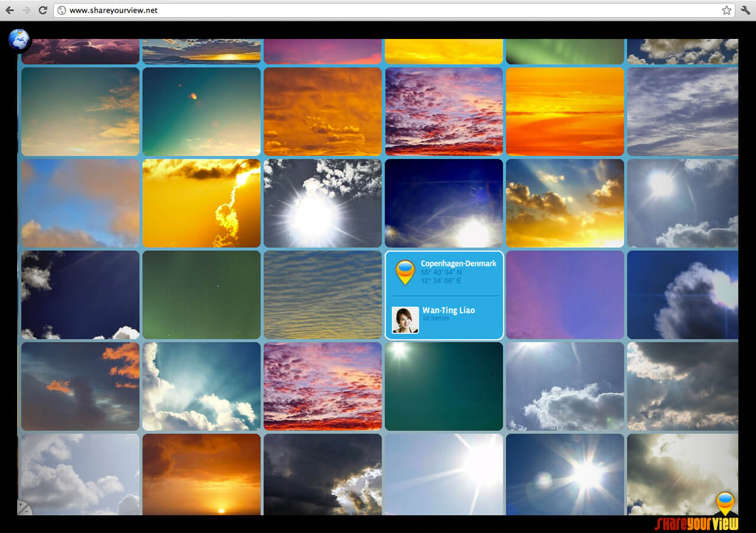Image resolution: width=756 pixels, height=533 pixels.
Task: Open the solid orange cloud-covered sky photo
Action: [322, 112]
